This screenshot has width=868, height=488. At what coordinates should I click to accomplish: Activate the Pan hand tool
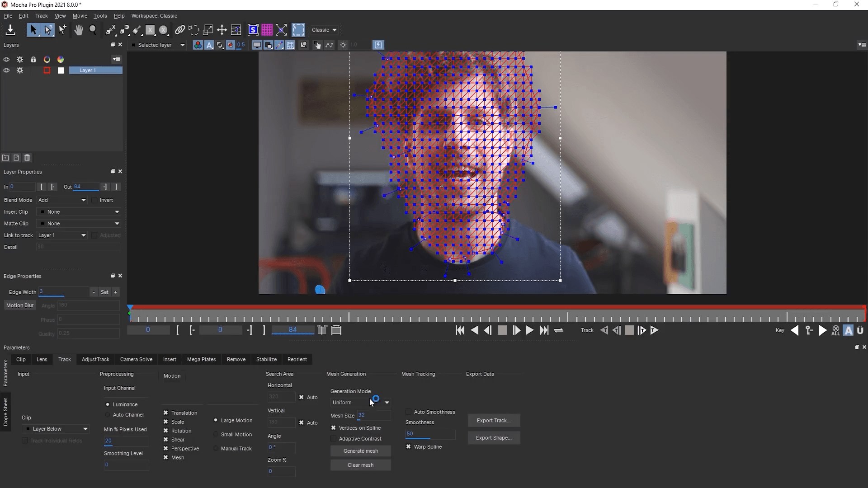[x=79, y=30]
